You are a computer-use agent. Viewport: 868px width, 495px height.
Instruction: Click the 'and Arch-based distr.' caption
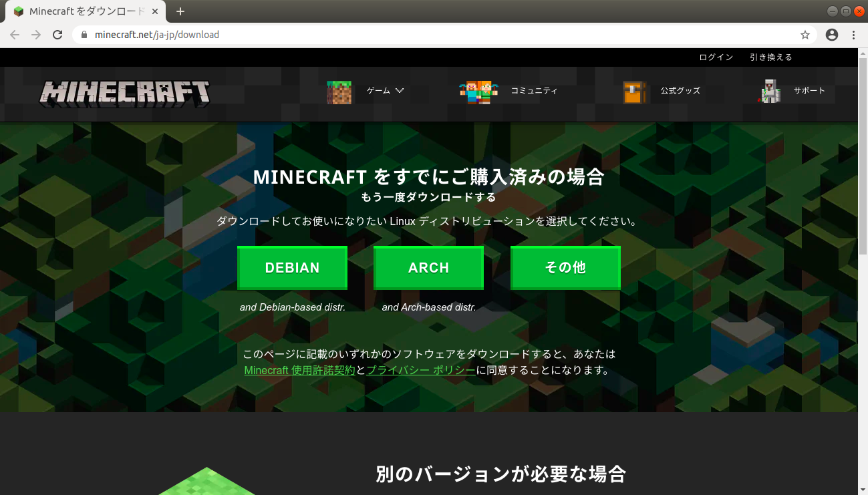point(429,308)
